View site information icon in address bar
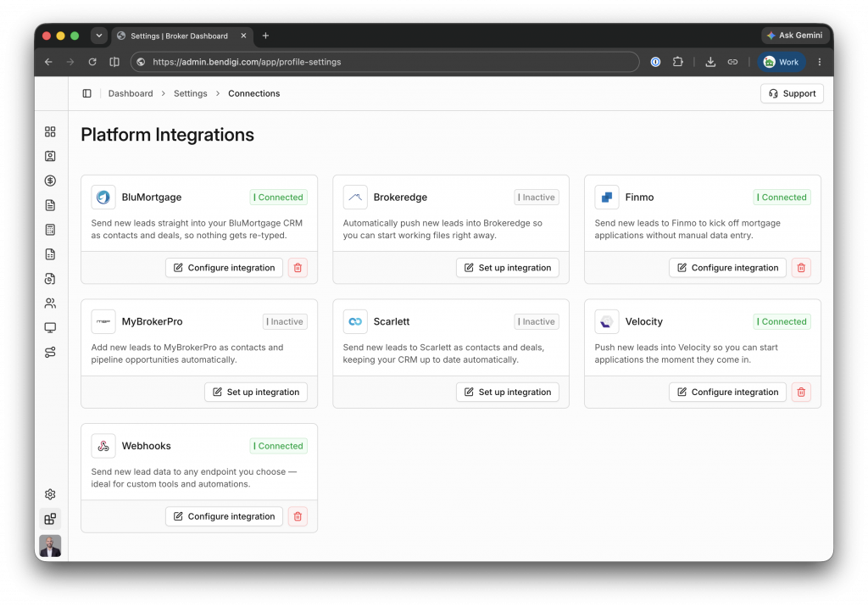This screenshot has width=868, height=607. (142, 62)
